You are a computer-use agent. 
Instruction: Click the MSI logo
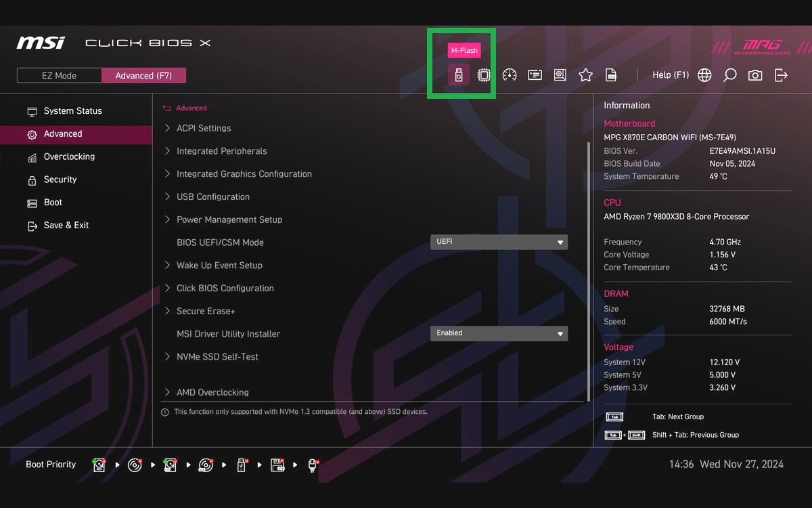point(41,43)
